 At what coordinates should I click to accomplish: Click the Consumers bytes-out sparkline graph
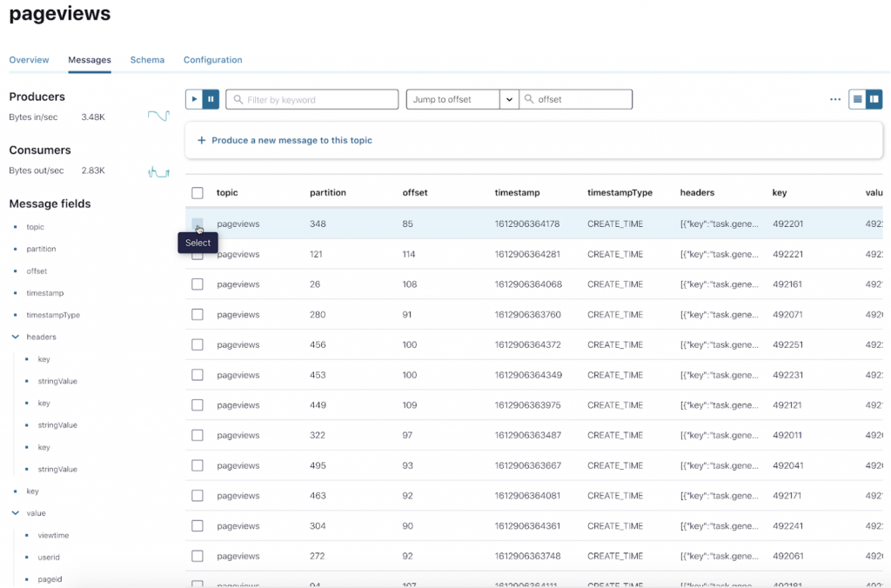[158, 171]
